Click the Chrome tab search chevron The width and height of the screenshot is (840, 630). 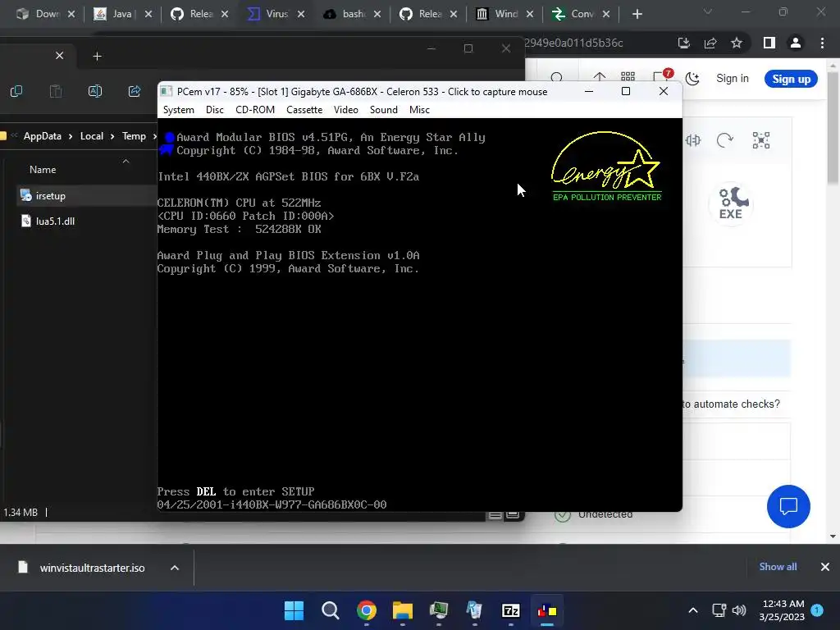(708, 11)
